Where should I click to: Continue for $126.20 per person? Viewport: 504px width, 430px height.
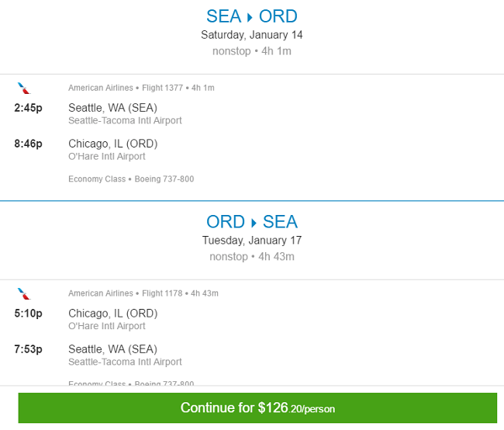(x=257, y=407)
